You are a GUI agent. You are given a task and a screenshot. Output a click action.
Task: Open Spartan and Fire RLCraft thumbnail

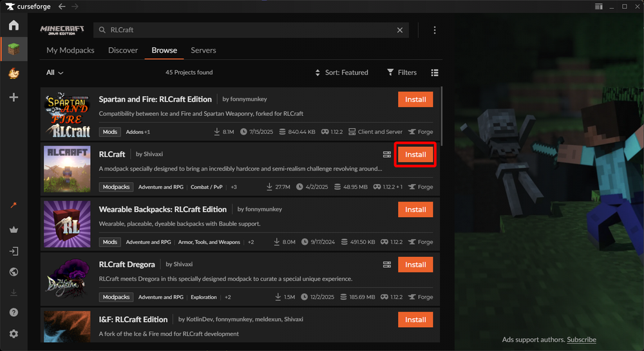tap(67, 114)
